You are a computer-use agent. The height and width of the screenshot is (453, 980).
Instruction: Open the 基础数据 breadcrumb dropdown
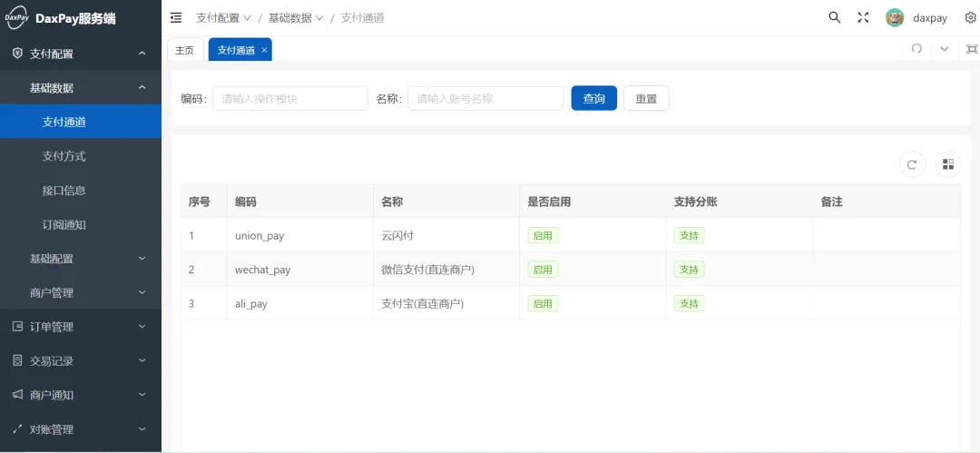[x=296, y=18]
